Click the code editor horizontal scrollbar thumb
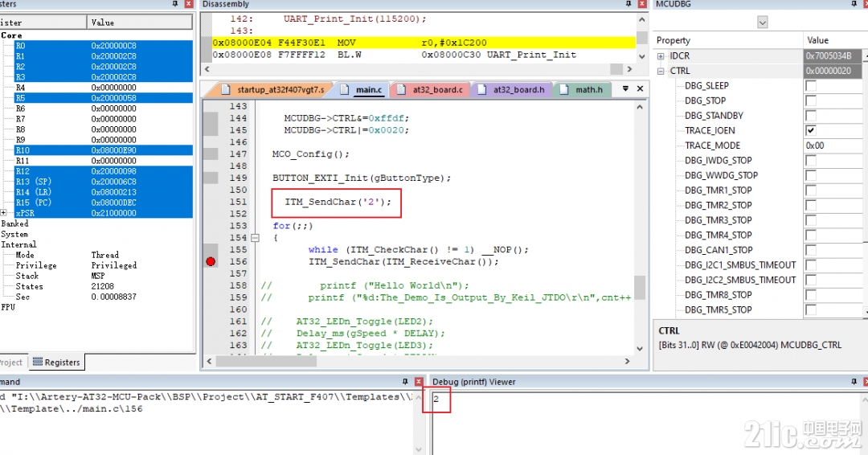The width and height of the screenshot is (868, 455). click(x=266, y=361)
